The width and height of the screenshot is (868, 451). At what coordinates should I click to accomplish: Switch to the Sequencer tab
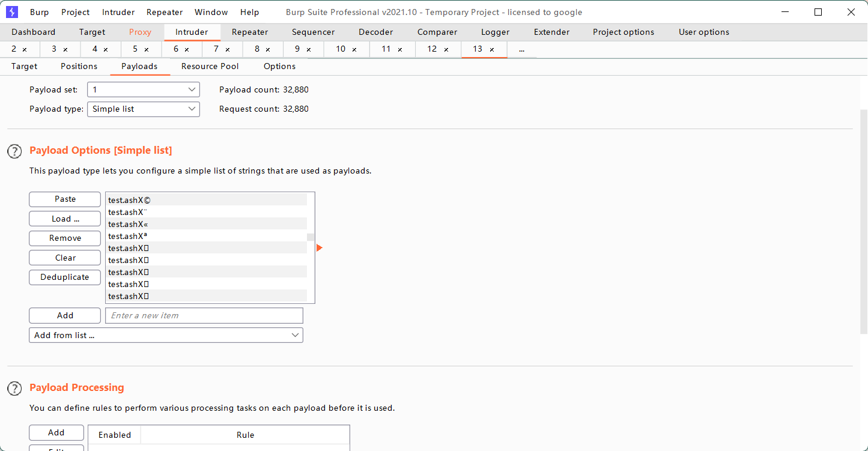pyautogui.click(x=313, y=32)
